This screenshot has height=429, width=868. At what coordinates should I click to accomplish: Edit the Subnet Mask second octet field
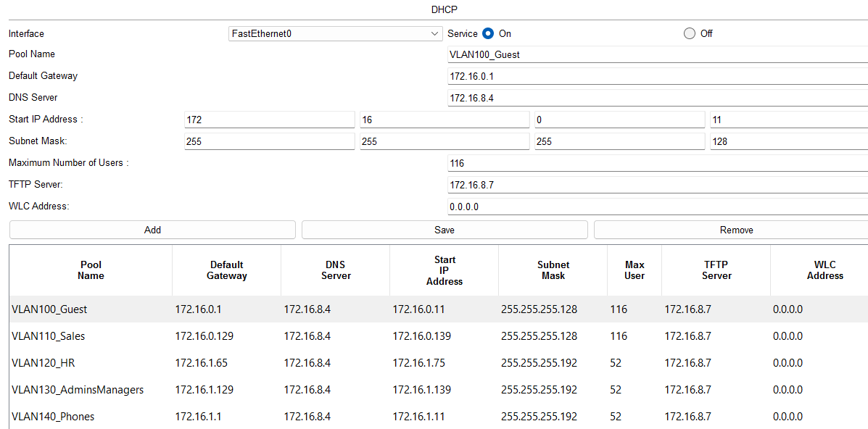(444, 141)
